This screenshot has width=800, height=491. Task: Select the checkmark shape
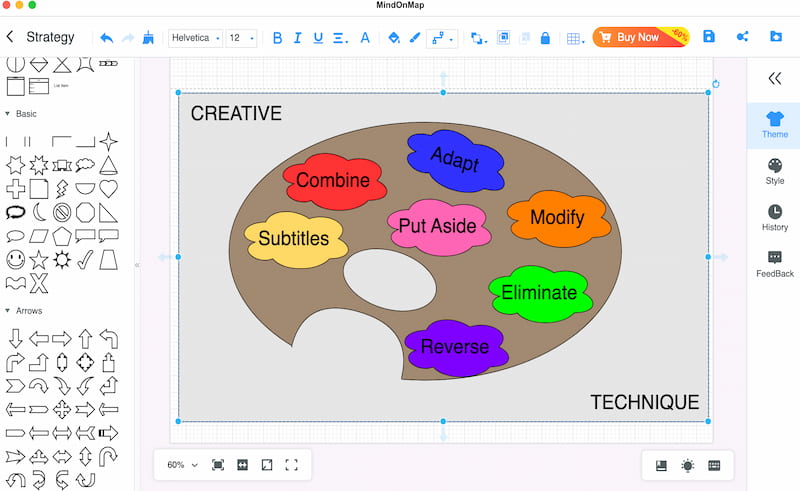(85, 260)
